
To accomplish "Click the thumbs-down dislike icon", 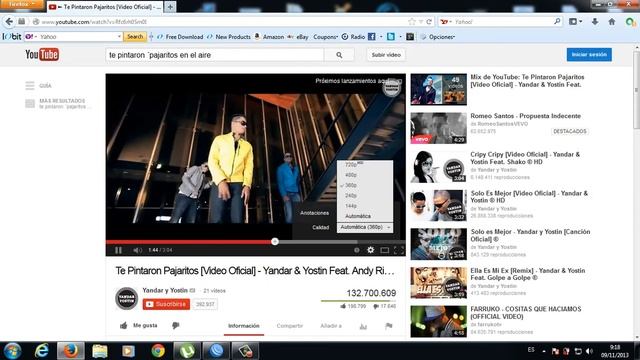I will pyautogui.click(x=176, y=325).
